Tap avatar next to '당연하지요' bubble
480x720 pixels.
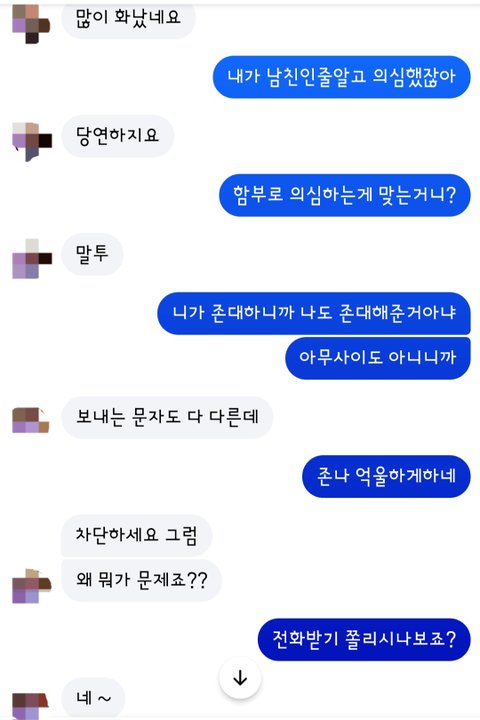coord(32,142)
